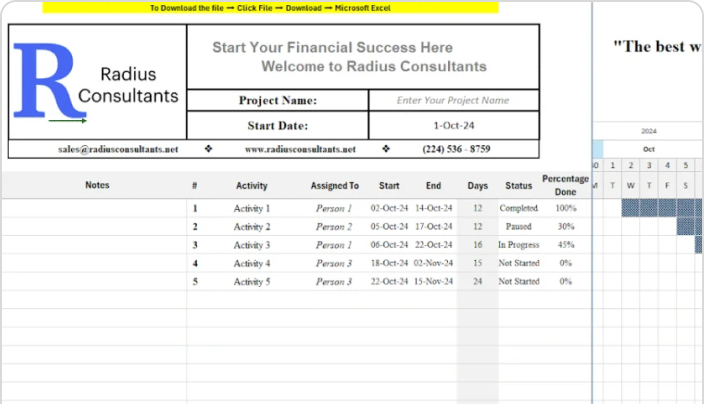Click the Notes column header

tap(97, 185)
